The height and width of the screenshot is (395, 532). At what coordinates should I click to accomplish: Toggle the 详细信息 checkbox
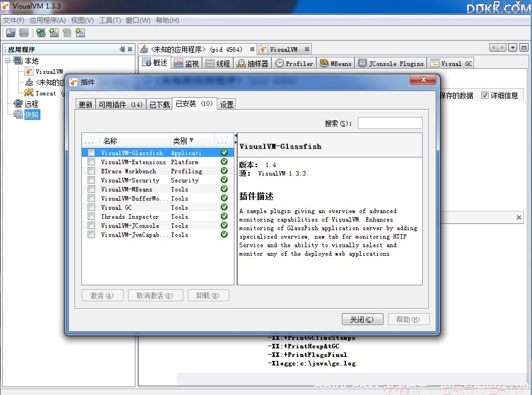pyautogui.click(x=485, y=95)
